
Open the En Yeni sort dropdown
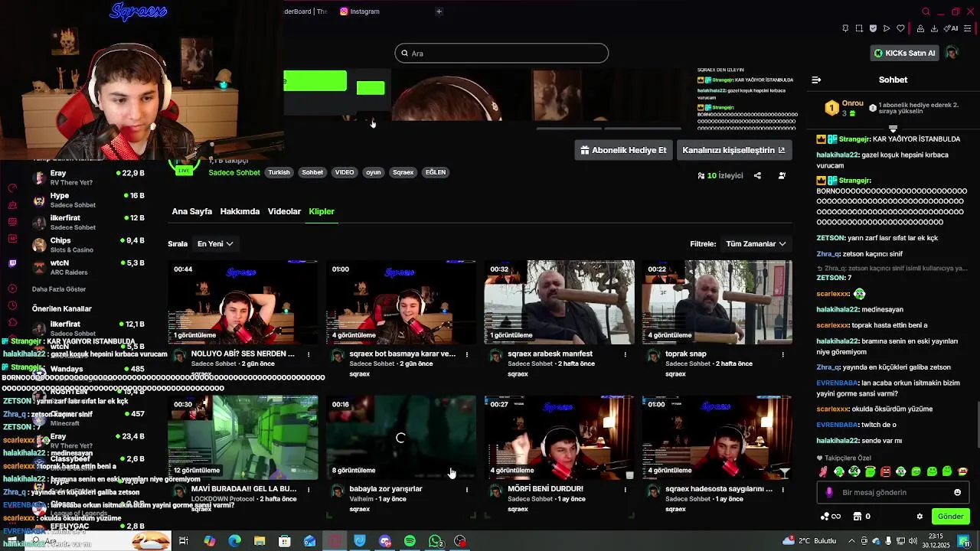215,243
